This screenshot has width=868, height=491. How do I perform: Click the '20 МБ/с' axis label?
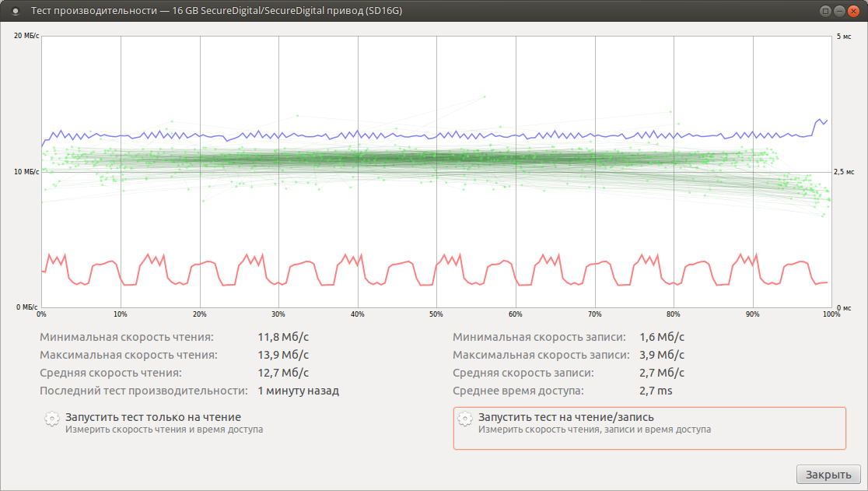tap(26, 36)
